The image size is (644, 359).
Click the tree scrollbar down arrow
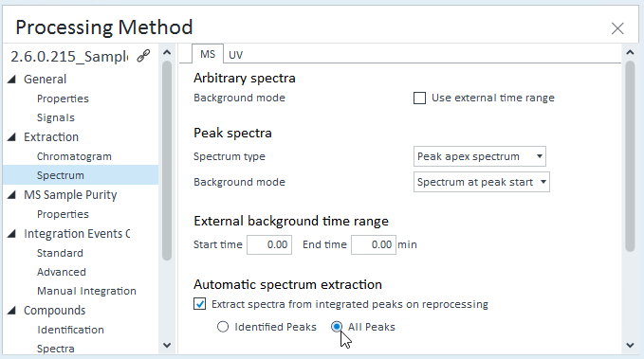[167, 345]
